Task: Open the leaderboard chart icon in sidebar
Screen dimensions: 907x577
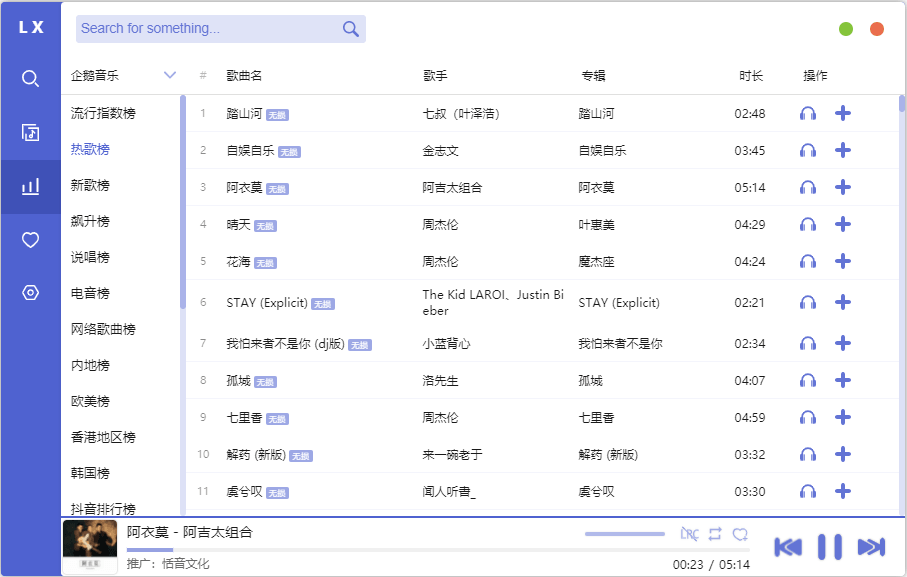Action: [30, 187]
